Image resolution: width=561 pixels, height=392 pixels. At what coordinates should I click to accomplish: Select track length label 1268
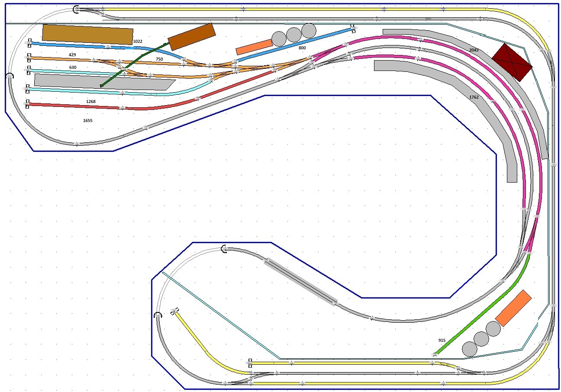coord(91,101)
